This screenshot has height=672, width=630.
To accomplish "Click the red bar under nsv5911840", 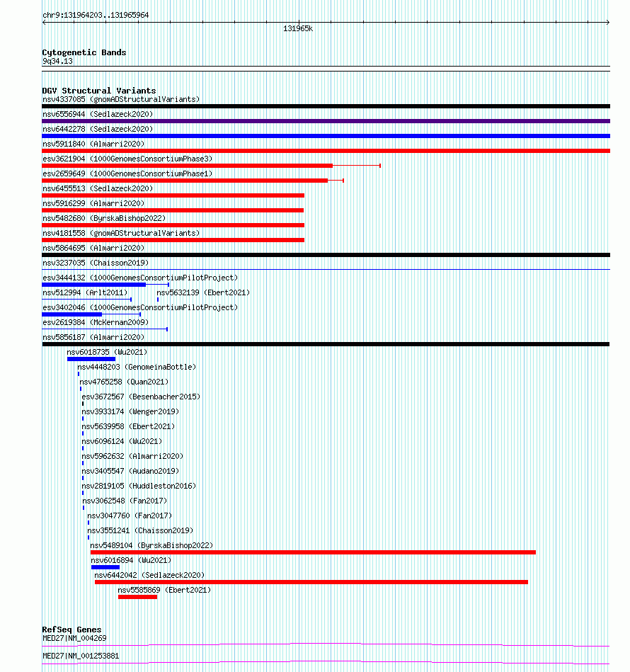I will coord(326,151).
